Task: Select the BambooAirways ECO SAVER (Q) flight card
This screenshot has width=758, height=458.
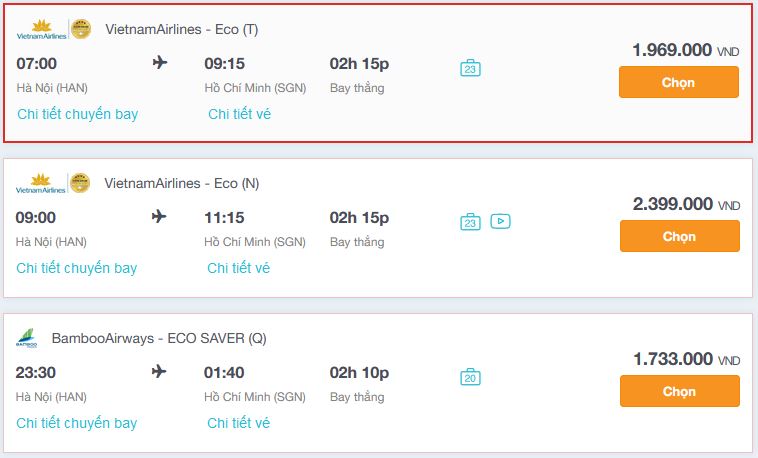Action: 378,383
